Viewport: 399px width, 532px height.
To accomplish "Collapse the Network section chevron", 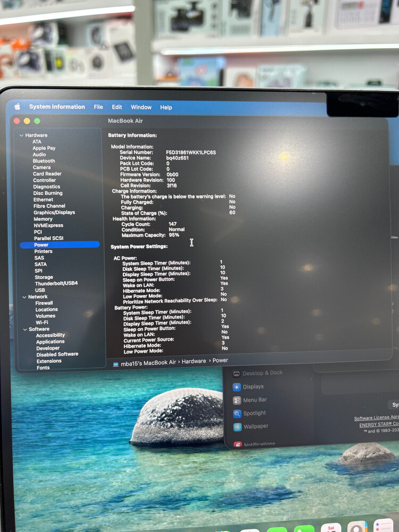I will [24, 297].
